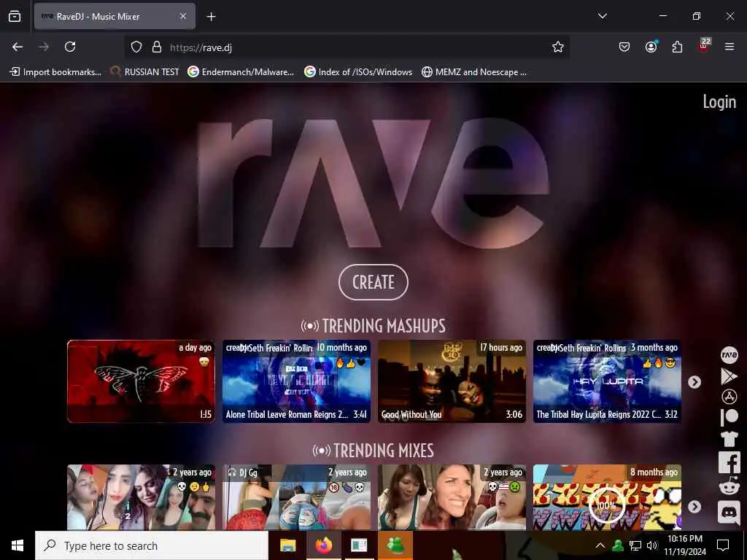
Task: Open the Discord icon in sidebar
Action: click(729, 513)
